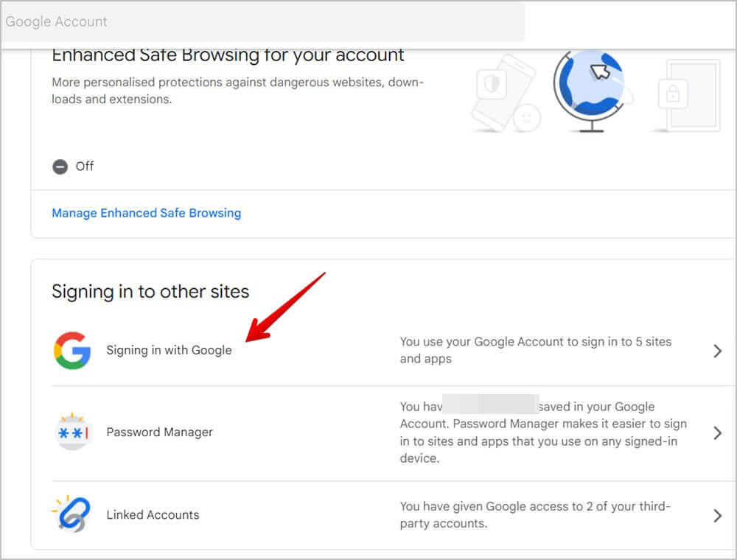Click the Password Manager asterisk icon
737x560 pixels.
[x=71, y=433]
